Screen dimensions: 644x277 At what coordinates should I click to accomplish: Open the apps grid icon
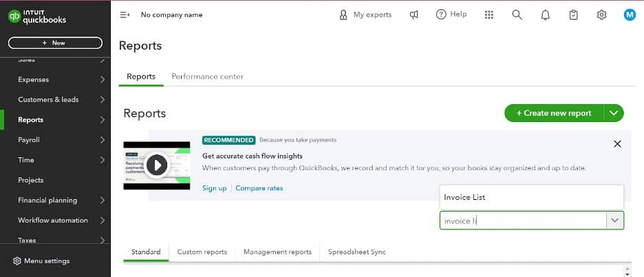click(489, 14)
